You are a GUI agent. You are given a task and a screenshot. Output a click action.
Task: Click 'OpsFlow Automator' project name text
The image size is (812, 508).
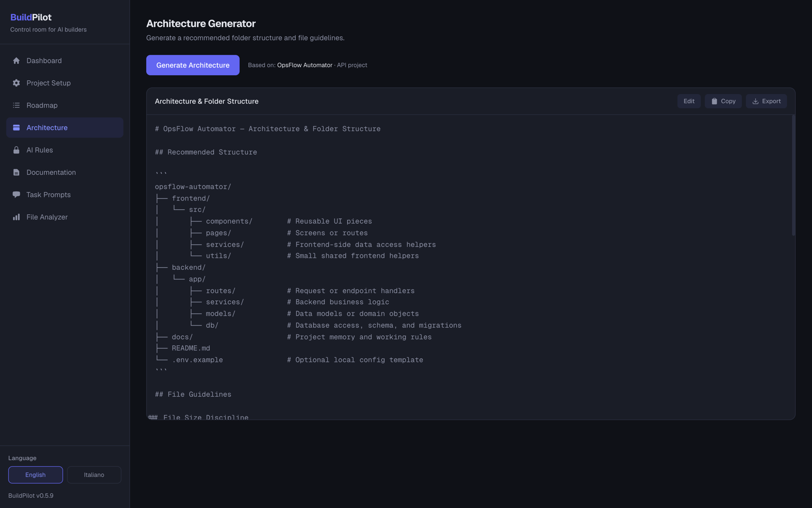(x=304, y=65)
